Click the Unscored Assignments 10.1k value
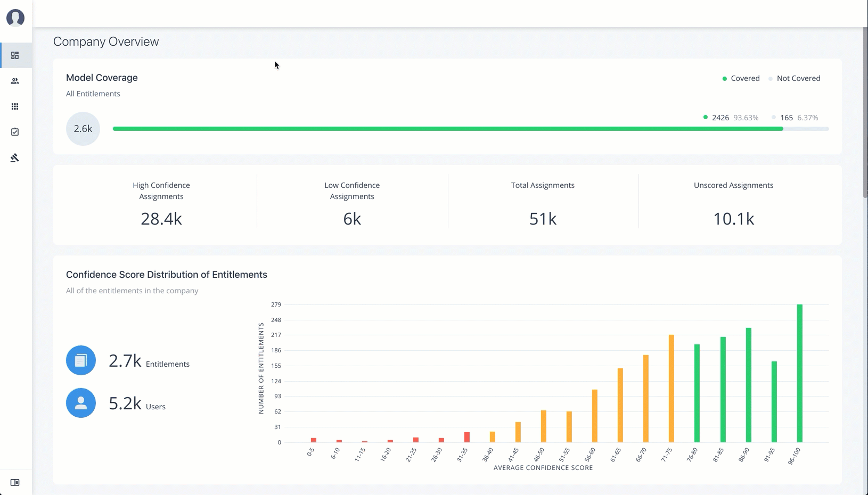Image resolution: width=868 pixels, height=495 pixels. click(733, 219)
